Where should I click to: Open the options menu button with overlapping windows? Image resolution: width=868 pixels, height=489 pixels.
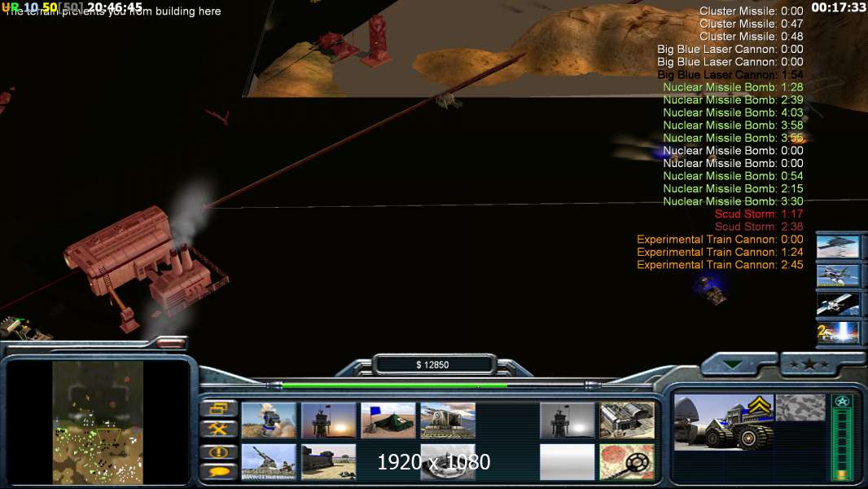218,408
